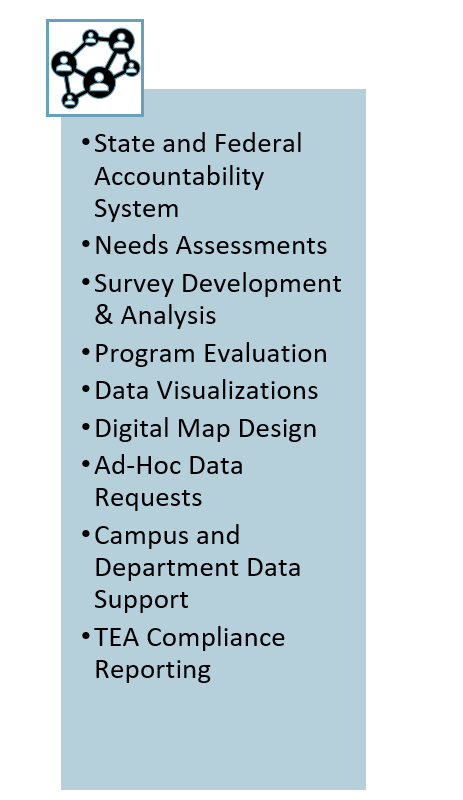Screen dimensions: 463x800
Task: Select the State and Federal Accountability System bullet
Action: [x=198, y=176]
